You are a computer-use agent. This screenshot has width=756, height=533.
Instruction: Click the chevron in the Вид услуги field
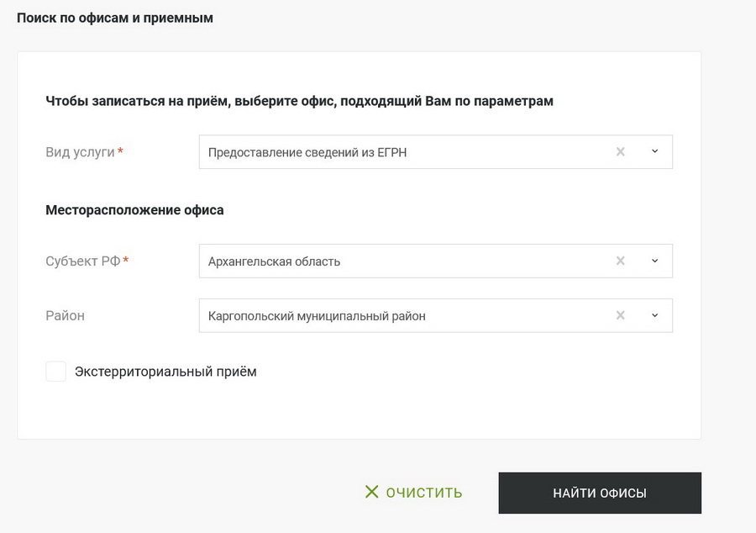pyautogui.click(x=653, y=151)
